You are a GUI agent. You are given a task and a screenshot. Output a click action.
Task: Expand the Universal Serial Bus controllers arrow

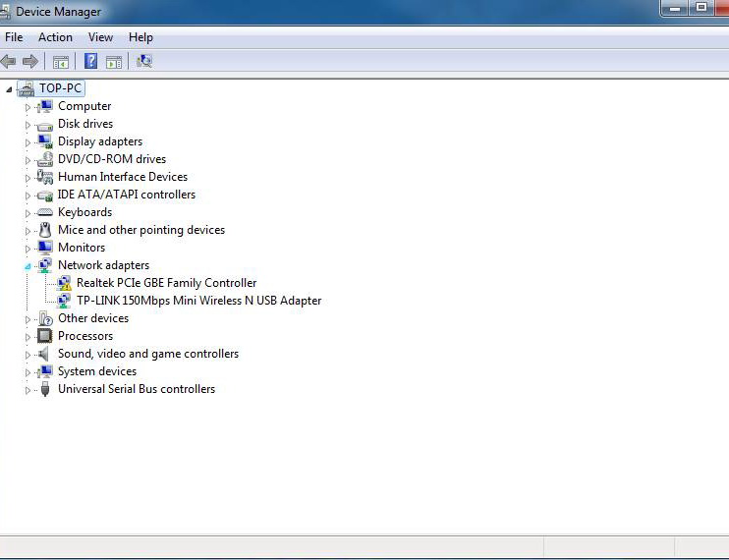[x=28, y=390]
